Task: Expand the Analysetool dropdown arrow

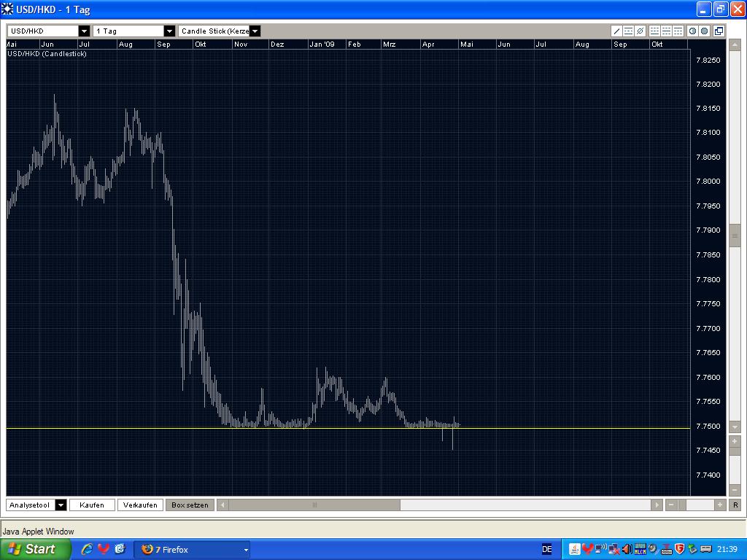Action: 61,505
